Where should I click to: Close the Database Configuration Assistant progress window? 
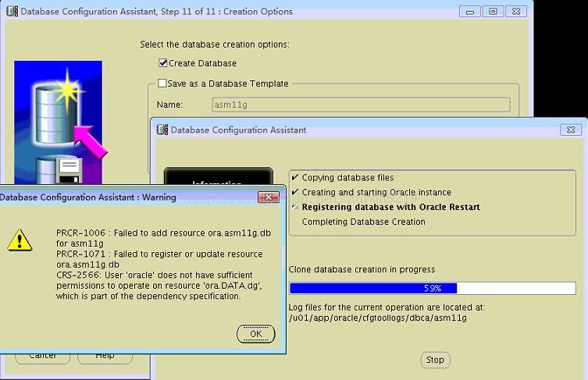pos(571,130)
